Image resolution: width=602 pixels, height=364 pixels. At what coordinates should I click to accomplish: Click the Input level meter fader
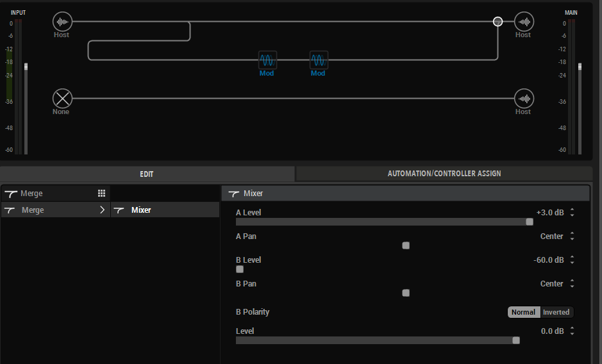point(26,67)
